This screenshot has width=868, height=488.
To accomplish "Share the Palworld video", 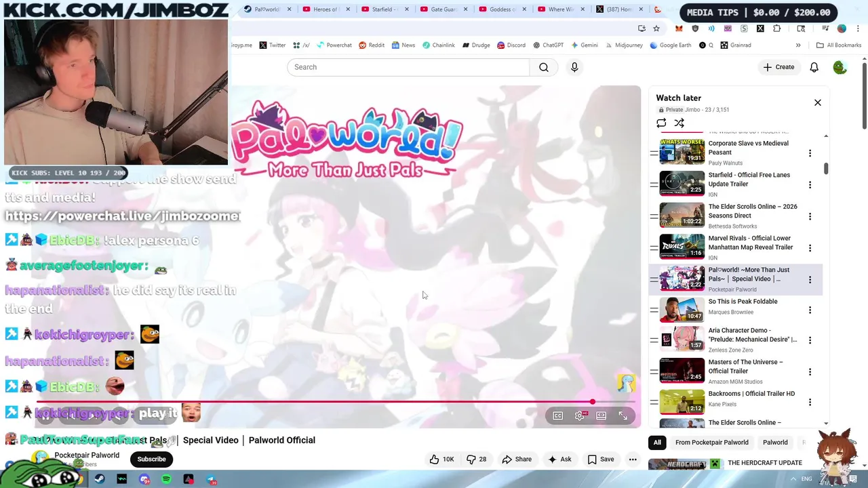I will [x=517, y=460].
